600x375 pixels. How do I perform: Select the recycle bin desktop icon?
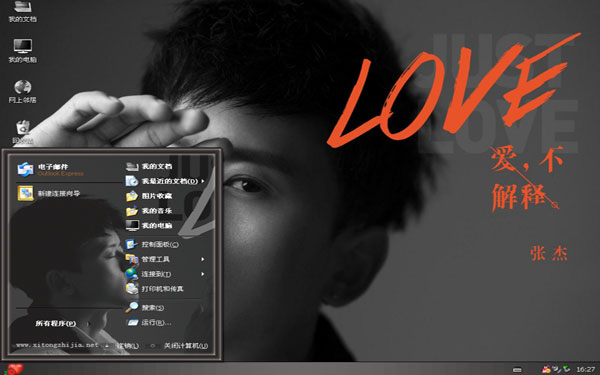(23, 132)
